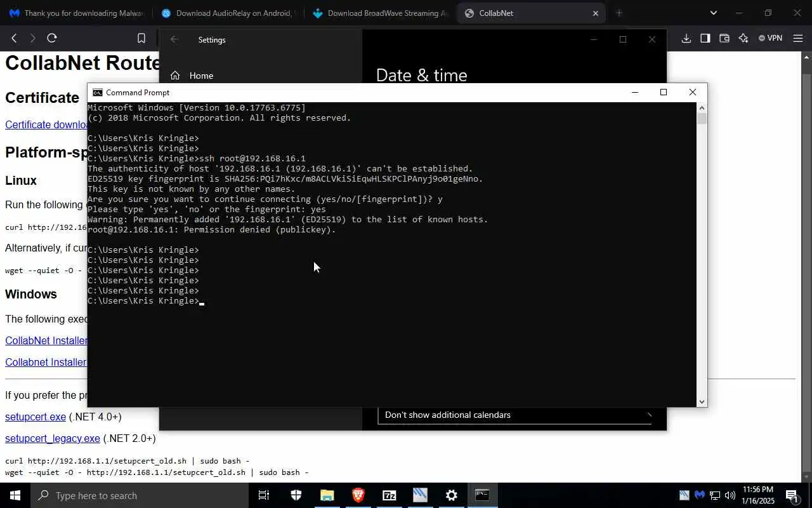Click the Command Prompt scrollbar thumb
Screen dimensions: 812x508
click(702, 118)
